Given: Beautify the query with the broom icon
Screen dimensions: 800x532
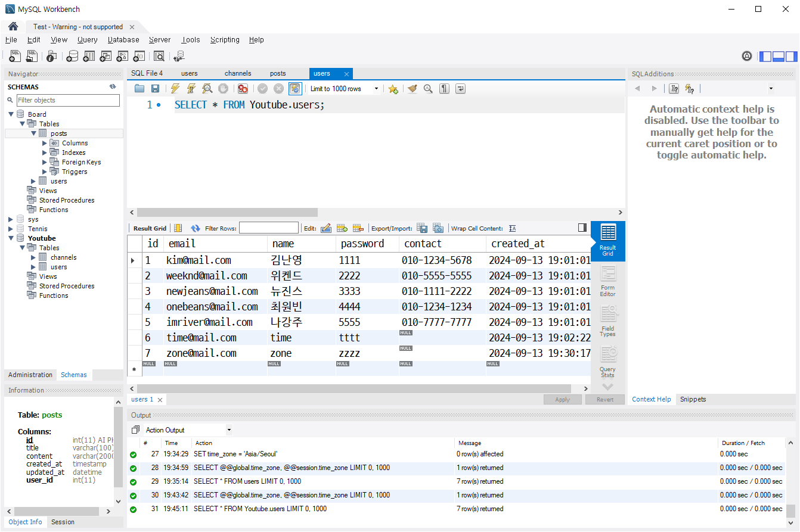Looking at the screenshot, I should (412, 89).
